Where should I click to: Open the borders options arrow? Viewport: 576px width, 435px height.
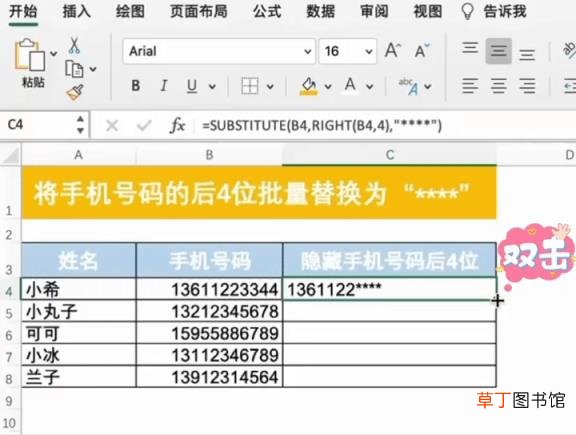tap(270, 87)
